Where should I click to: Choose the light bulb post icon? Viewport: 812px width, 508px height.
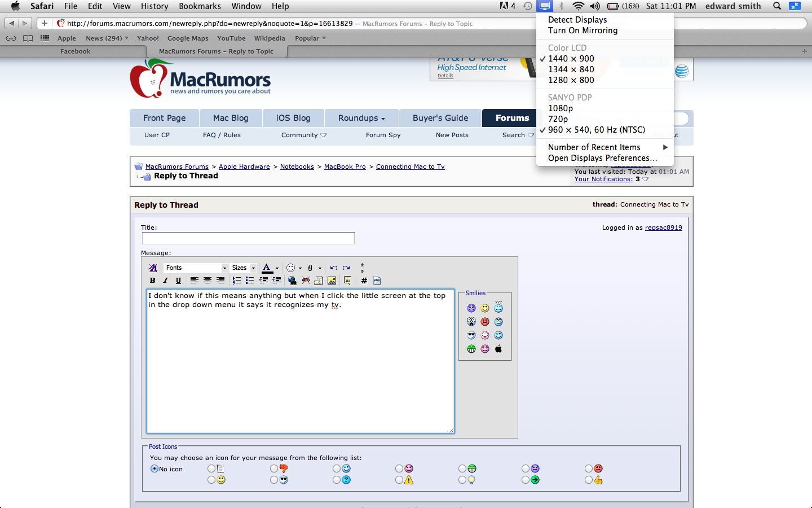(x=471, y=480)
